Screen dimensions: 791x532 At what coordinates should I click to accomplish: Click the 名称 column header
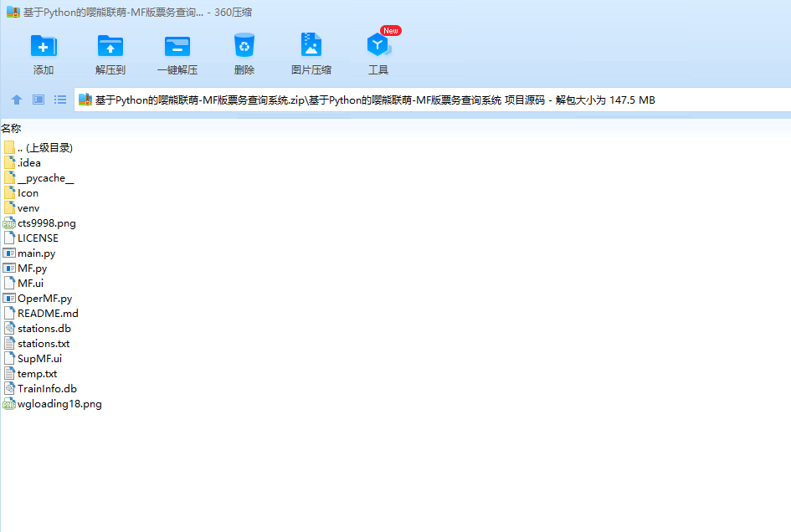[11, 129]
